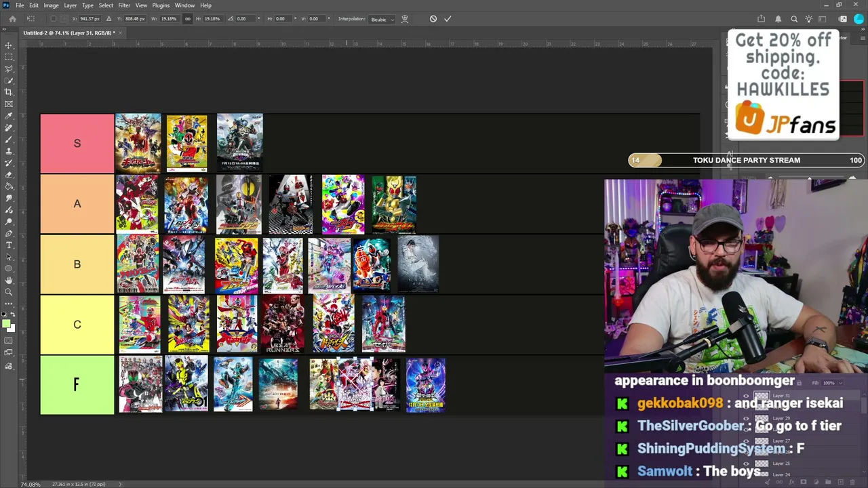Open the Layer menu

click(x=71, y=5)
